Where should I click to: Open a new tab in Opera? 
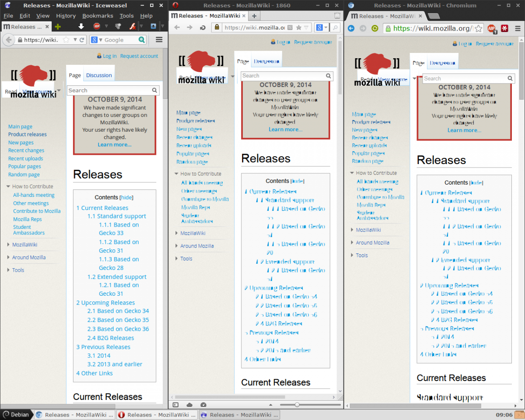(x=254, y=16)
